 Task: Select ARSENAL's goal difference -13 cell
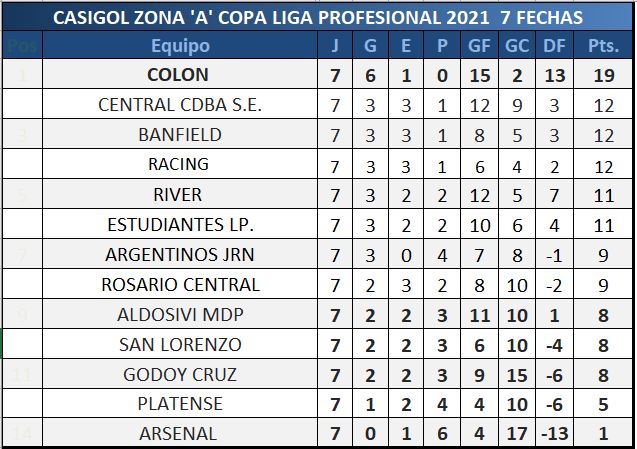tap(552, 434)
